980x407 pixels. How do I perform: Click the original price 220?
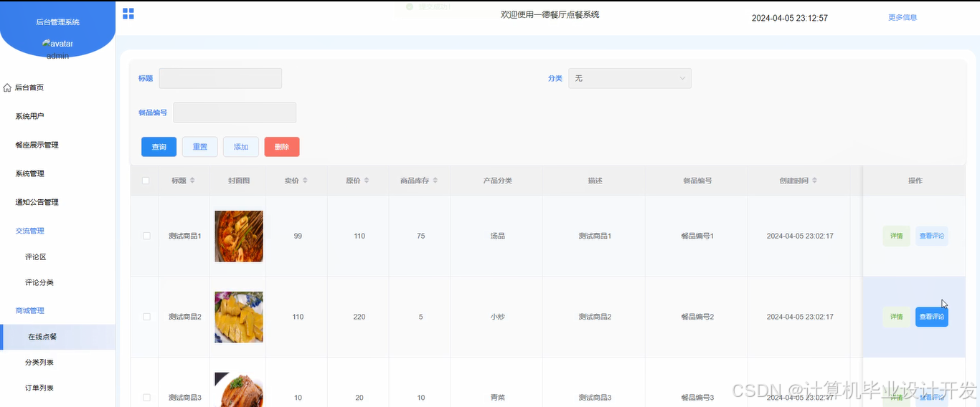click(x=359, y=317)
